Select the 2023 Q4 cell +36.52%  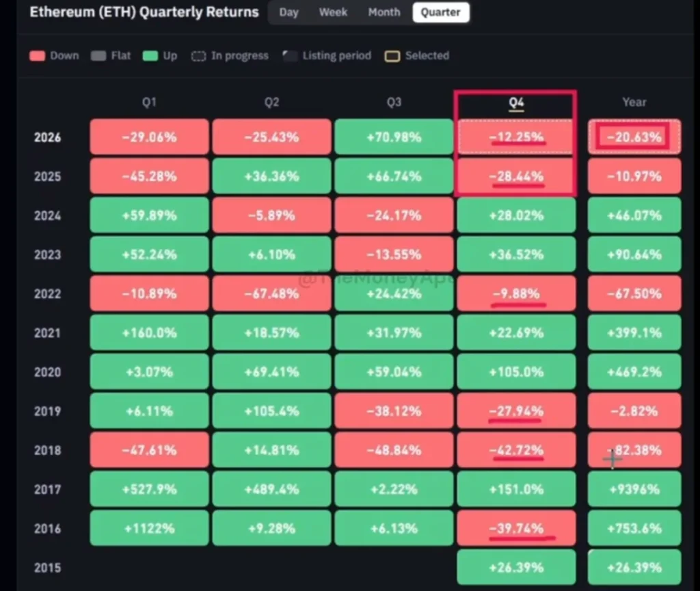coord(516,254)
